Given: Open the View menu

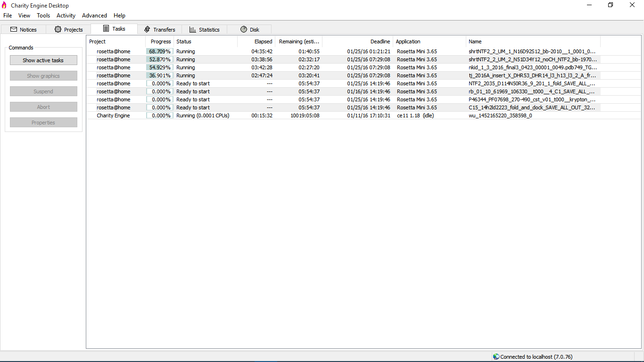Looking at the screenshot, I should [24, 16].
